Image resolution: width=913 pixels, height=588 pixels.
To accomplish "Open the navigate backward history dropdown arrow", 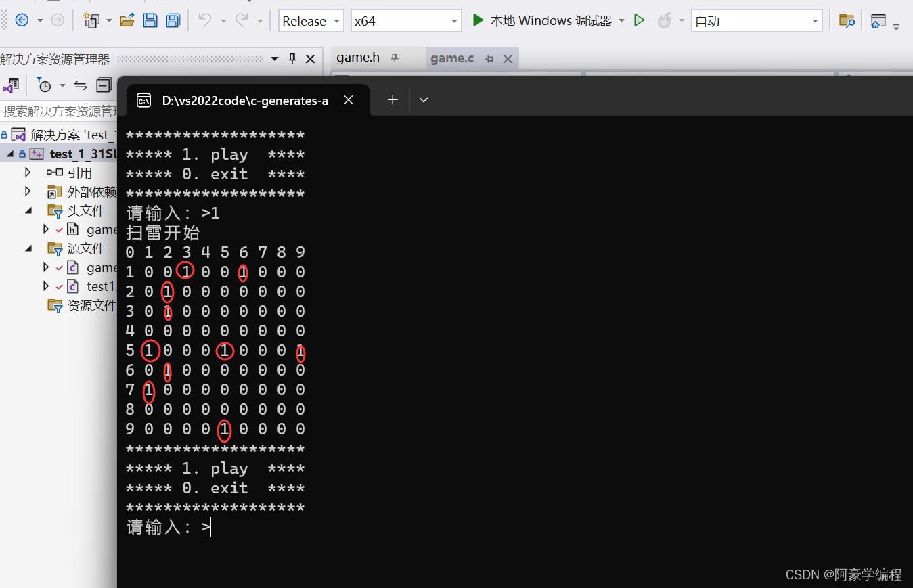I will tap(40, 21).
